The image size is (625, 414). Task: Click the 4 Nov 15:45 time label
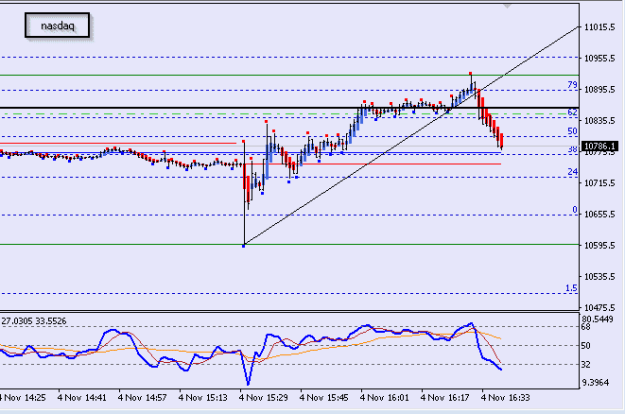324,397
